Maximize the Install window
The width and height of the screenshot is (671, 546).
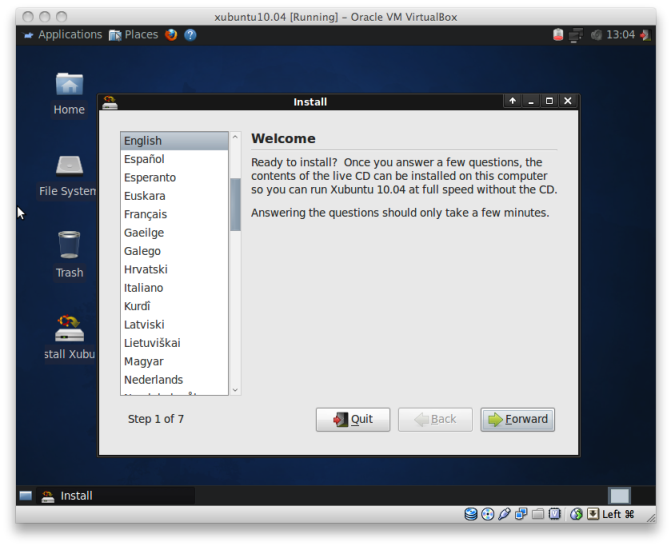tap(549, 101)
